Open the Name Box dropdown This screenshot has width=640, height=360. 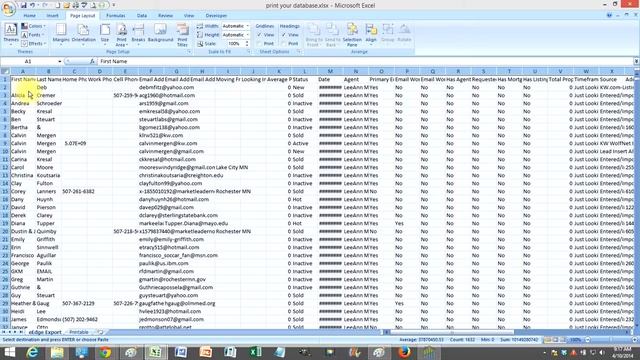pos(60,61)
